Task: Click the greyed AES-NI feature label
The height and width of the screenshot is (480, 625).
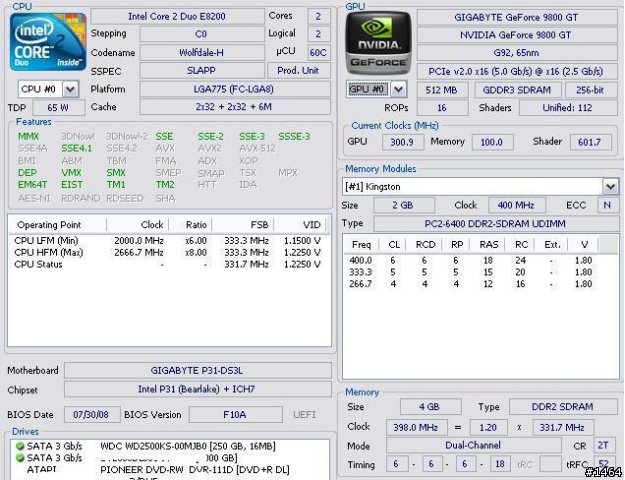Action: (x=34, y=198)
